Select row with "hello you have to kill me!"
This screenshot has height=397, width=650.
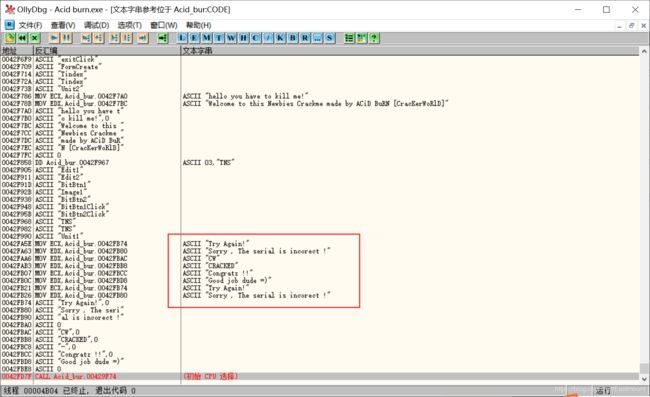320,96
